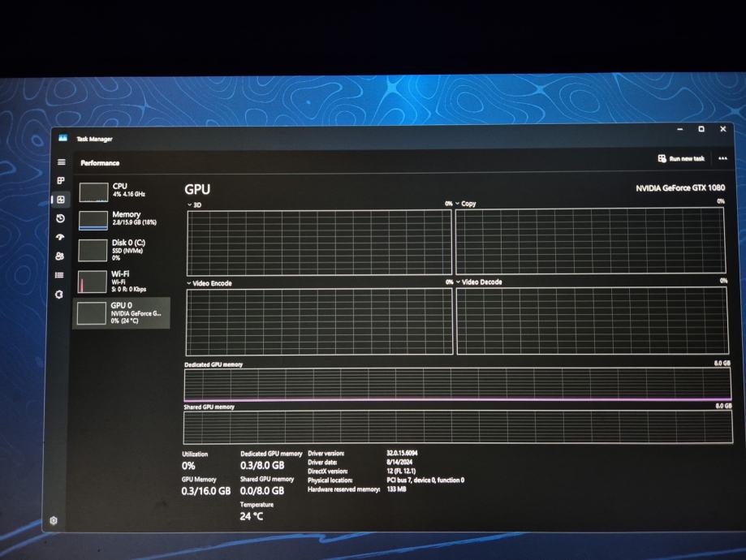The image size is (746, 560).
Task: Click the large GPU heading
Action: point(197,189)
